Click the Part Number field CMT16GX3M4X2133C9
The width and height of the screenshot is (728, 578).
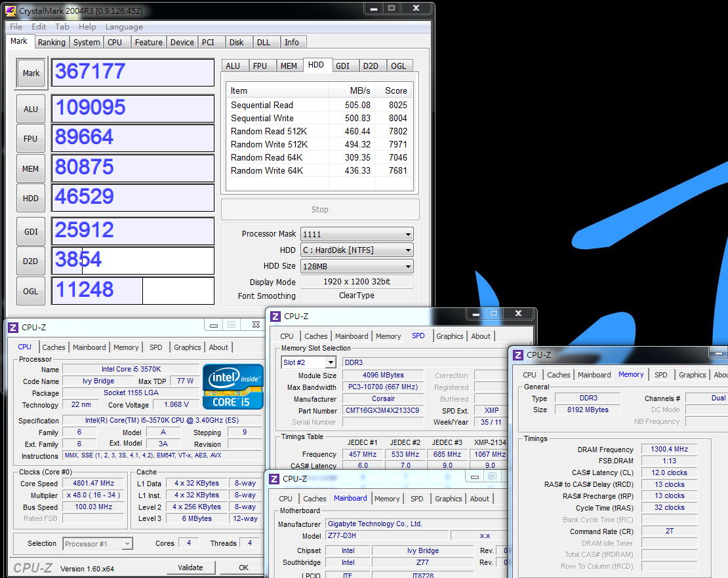(383, 410)
